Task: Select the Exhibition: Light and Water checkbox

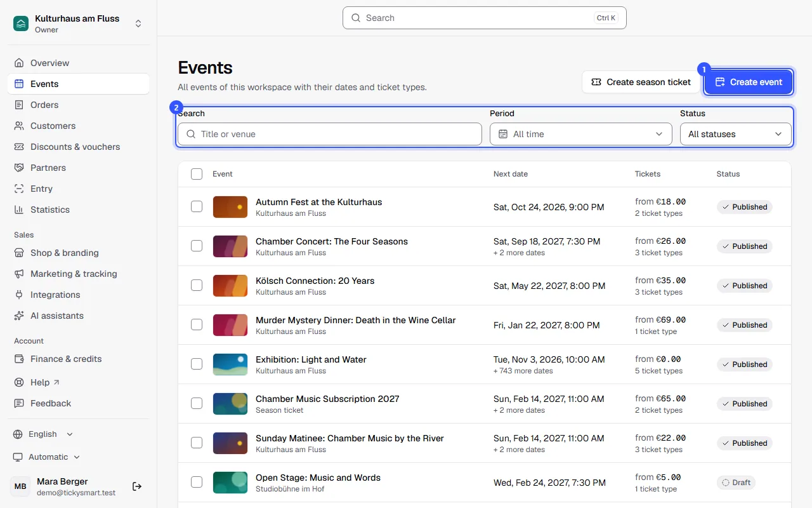Action: [x=197, y=364]
